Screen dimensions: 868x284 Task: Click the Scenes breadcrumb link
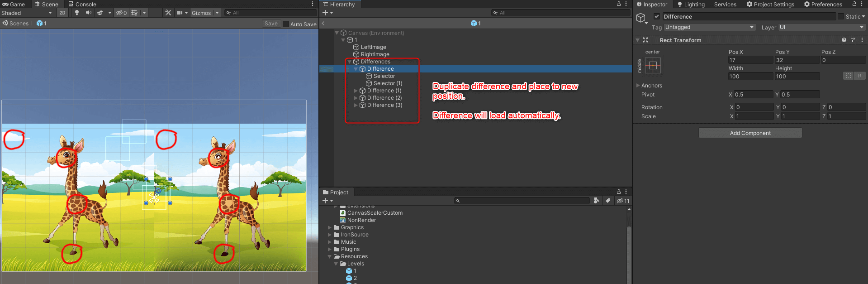pyautogui.click(x=15, y=23)
